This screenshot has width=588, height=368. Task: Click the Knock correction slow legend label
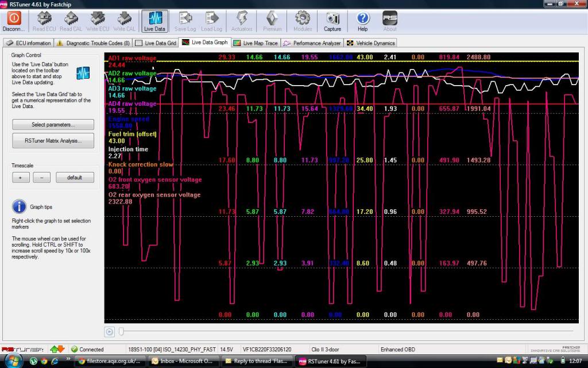pos(141,164)
